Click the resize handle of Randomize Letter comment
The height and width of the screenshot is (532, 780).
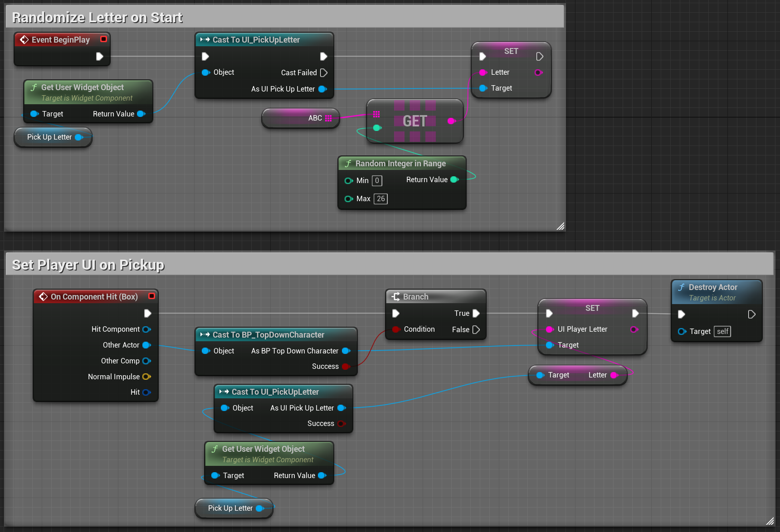[561, 226]
